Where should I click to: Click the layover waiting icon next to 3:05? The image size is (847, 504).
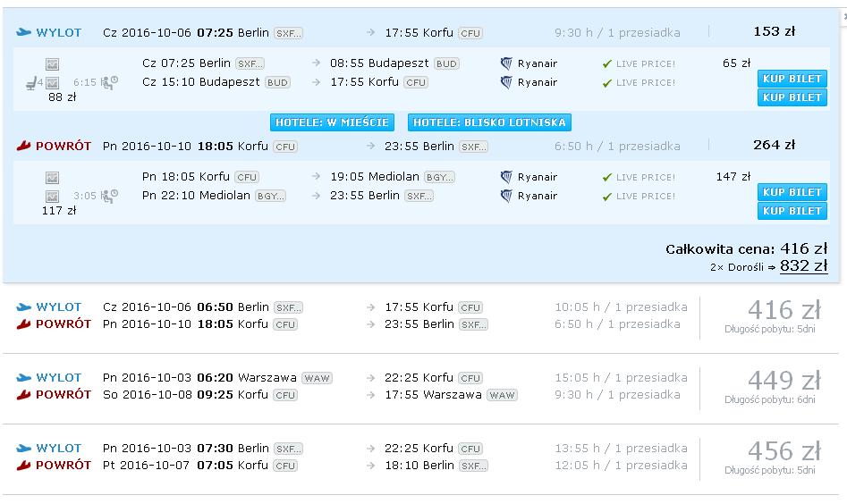[x=110, y=196]
